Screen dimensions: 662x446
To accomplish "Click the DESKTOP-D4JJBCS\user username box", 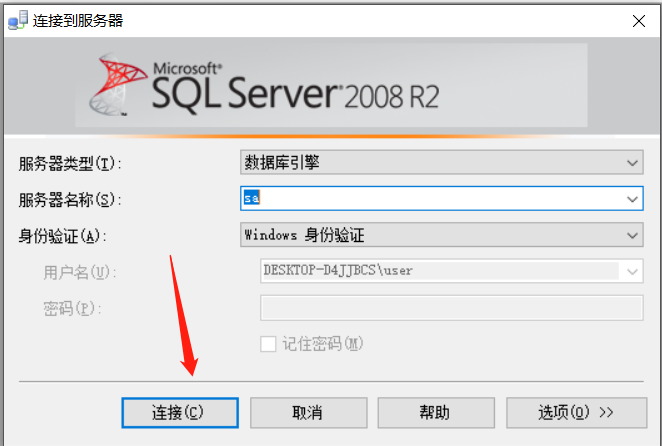I will [x=452, y=271].
